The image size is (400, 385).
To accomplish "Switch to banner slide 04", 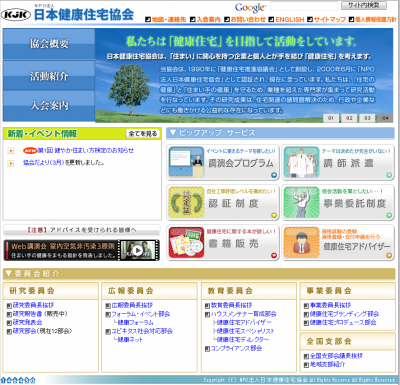I will tap(385, 118).
